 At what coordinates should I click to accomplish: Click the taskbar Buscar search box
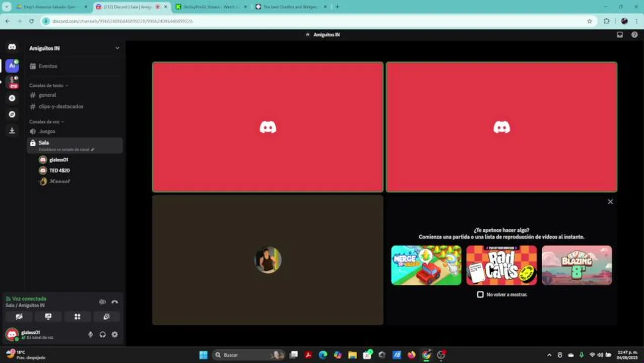[x=248, y=355]
